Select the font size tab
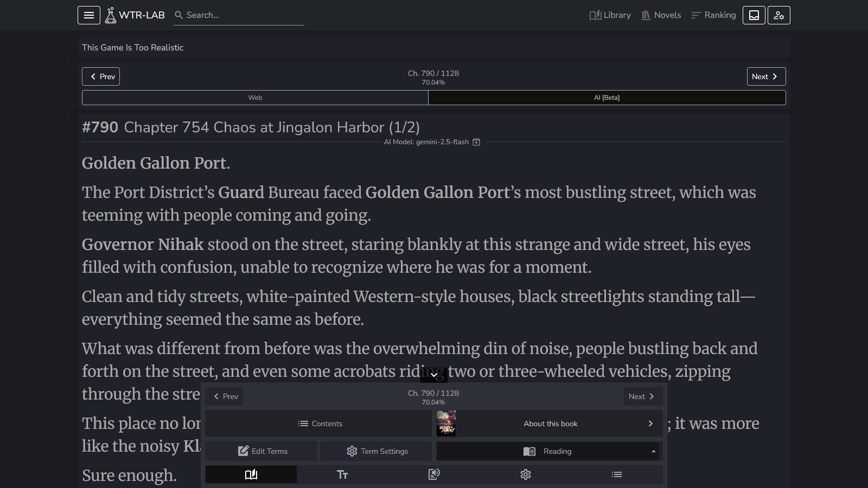This screenshot has height=488, width=868. tap(342, 474)
